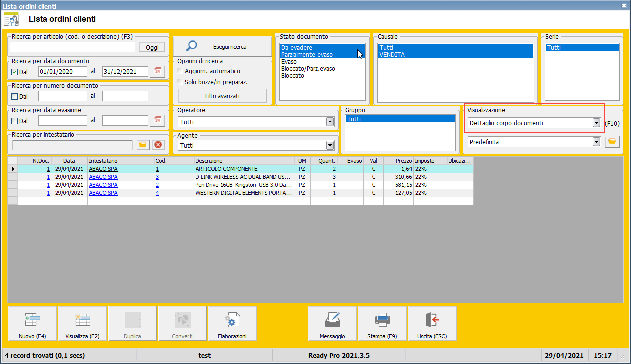Open Filtri avanzati
The height and width of the screenshot is (364, 631).
pos(222,95)
